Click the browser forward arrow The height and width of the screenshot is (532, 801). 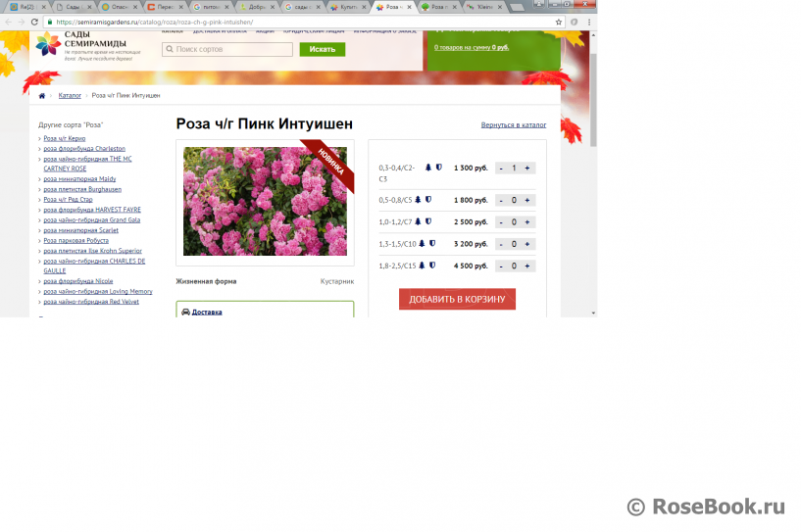pyautogui.click(x=22, y=22)
